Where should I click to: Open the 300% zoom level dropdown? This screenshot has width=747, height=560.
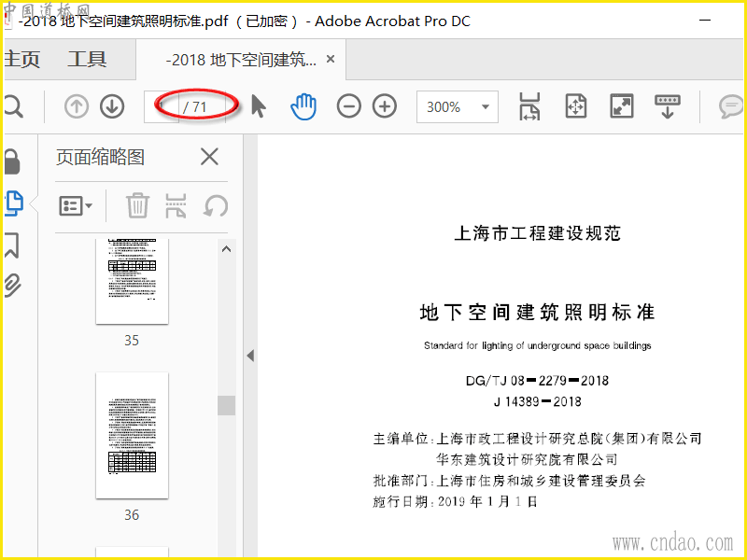458,106
